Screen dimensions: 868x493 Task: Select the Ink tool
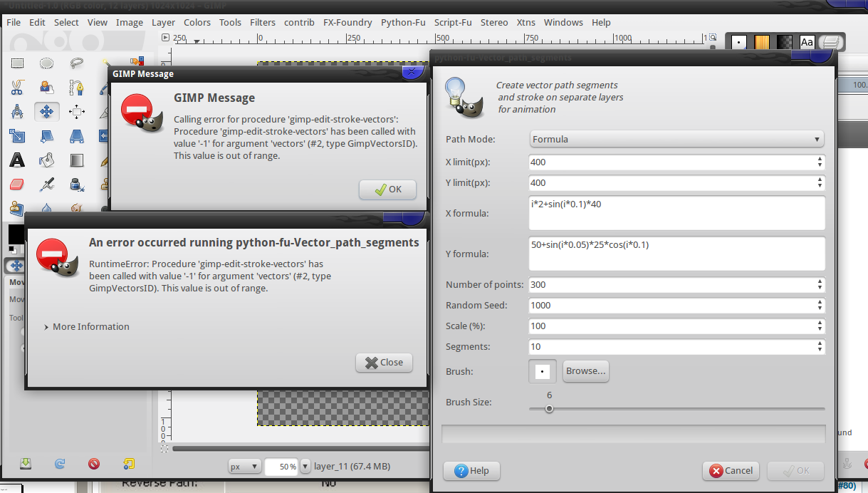(77, 184)
